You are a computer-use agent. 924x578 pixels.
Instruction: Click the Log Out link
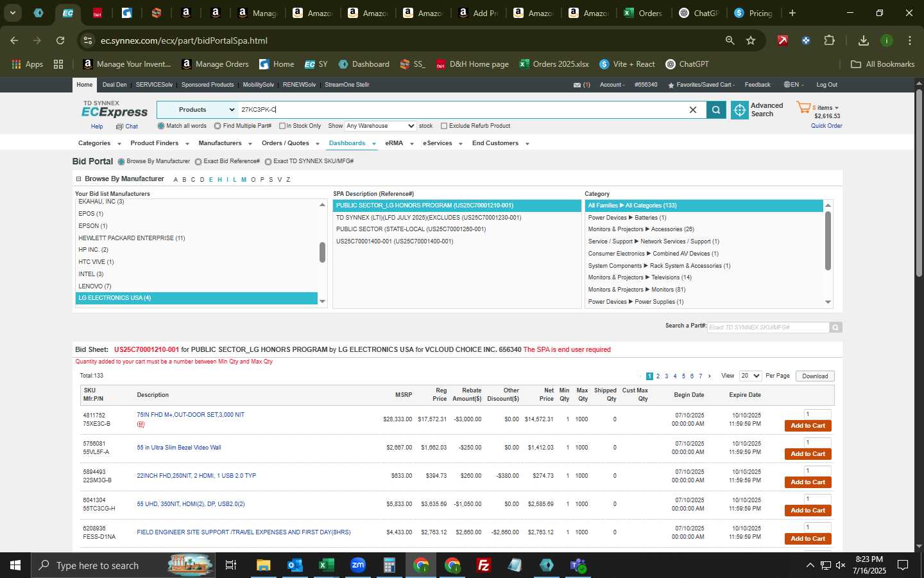click(x=826, y=85)
